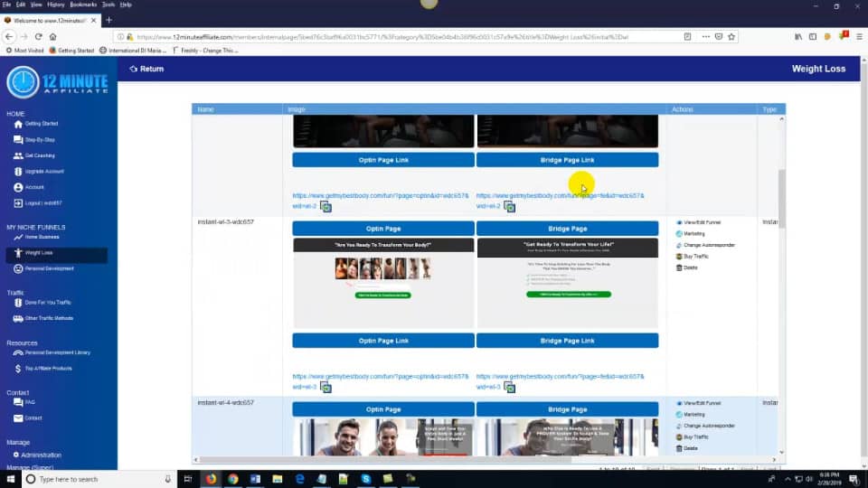Click the table horizontal scrollbar

tap(385, 460)
